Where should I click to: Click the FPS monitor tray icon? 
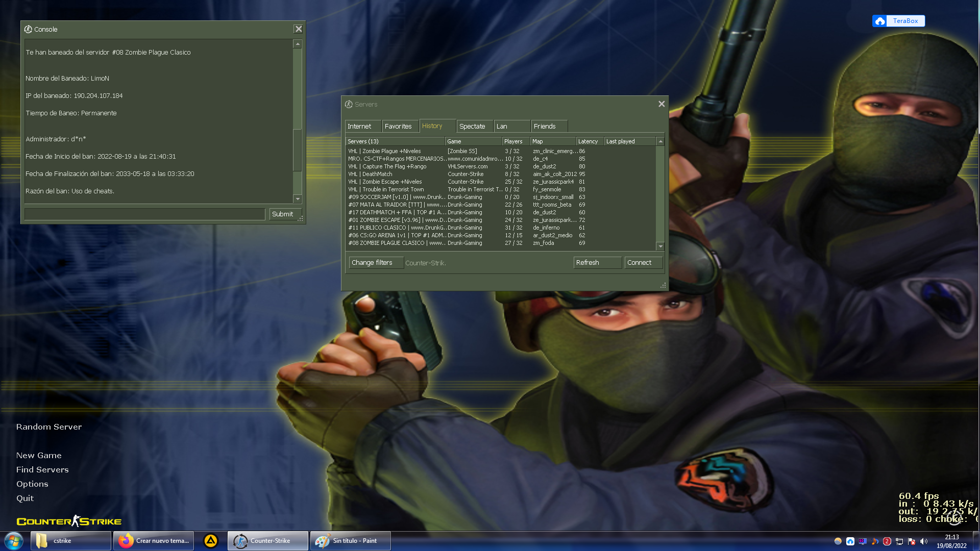click(863, 541)
